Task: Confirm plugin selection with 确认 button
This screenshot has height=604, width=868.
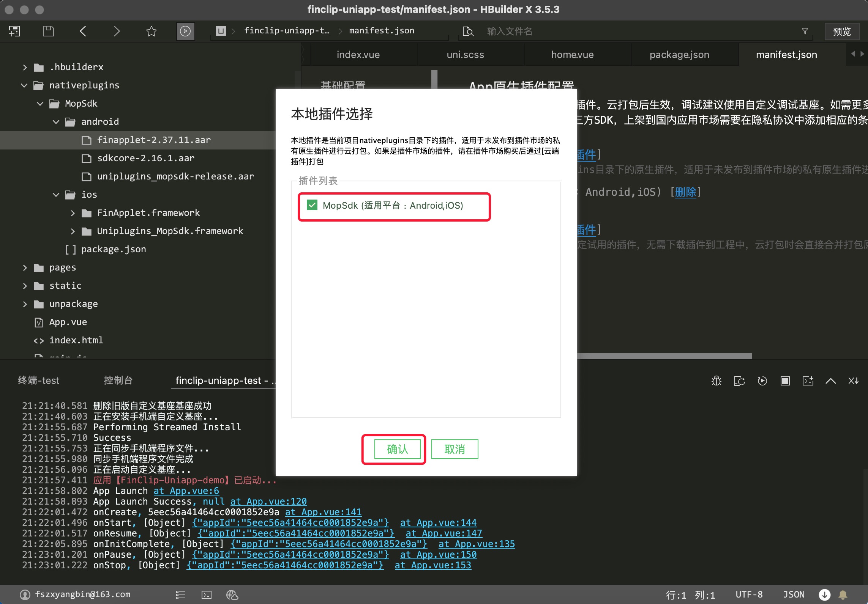Action: 397,449
